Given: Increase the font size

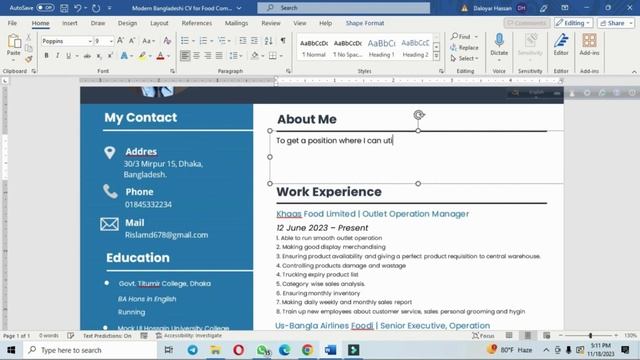Looking at the screenshot, I should [120, 41].
